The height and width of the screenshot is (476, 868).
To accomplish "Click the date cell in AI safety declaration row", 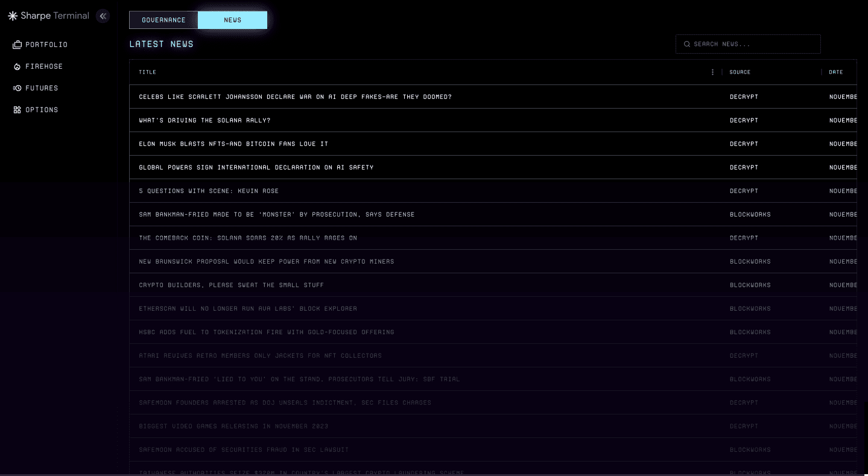I will tap(843, 167).
